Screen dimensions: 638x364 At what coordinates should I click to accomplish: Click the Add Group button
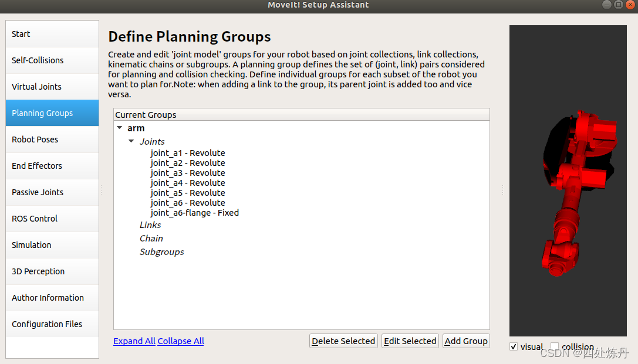[x=466, y=341]
